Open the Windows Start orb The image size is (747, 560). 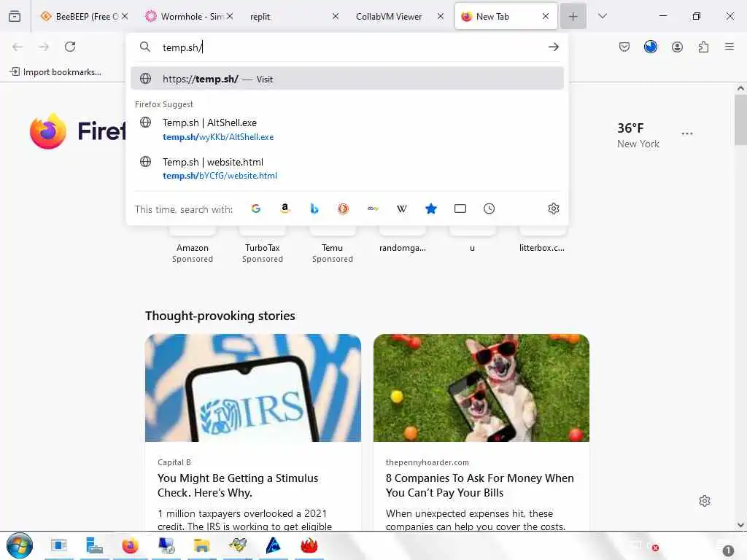(x=20, y=545)
